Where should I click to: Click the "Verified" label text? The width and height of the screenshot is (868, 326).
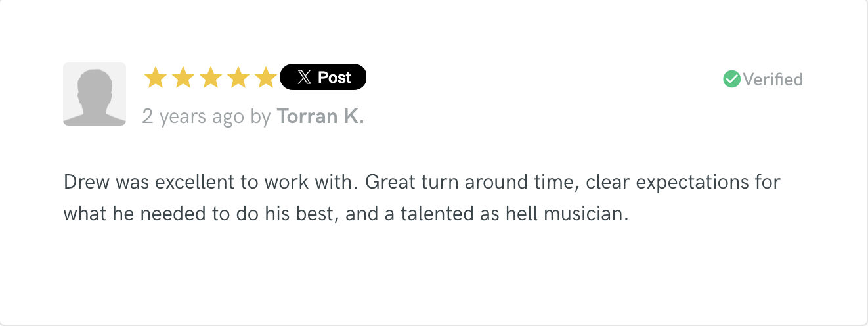point(773,80)
